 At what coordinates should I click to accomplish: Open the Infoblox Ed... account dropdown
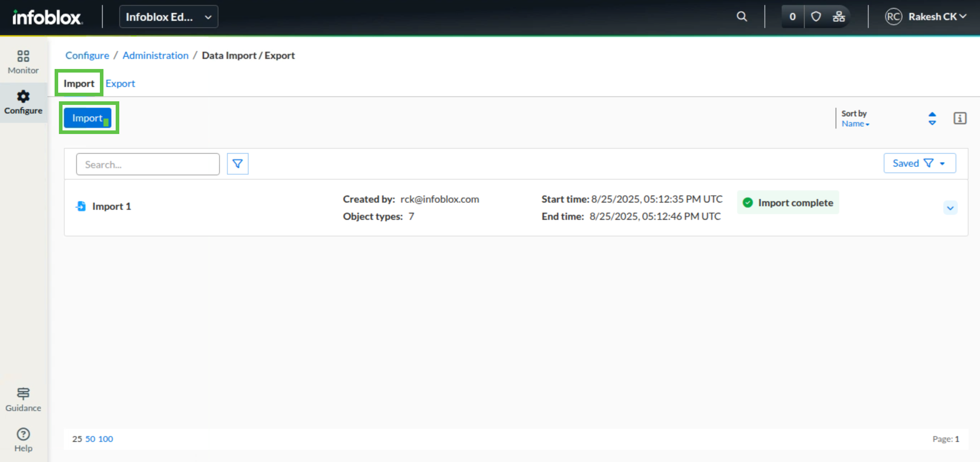click(x=168, y=17)
